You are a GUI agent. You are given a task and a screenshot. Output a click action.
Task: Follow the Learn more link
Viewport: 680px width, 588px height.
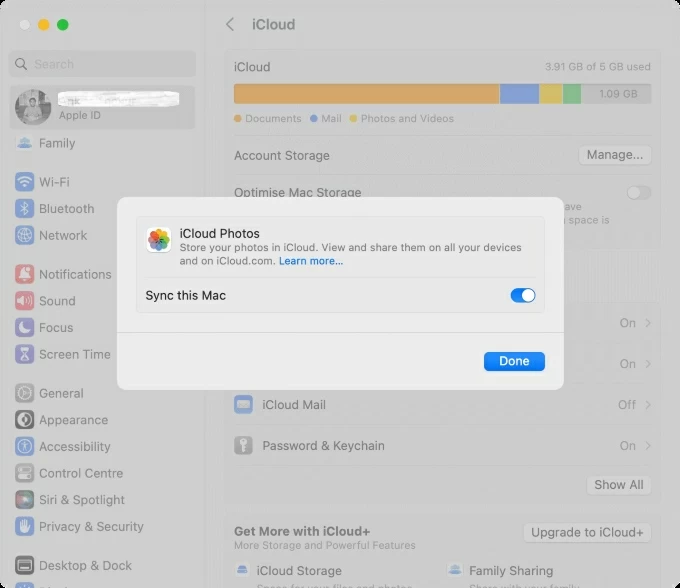click(311, 261)
